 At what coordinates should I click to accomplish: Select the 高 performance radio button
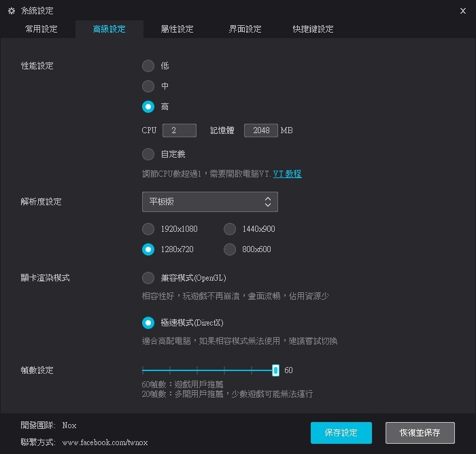point(148,107)
